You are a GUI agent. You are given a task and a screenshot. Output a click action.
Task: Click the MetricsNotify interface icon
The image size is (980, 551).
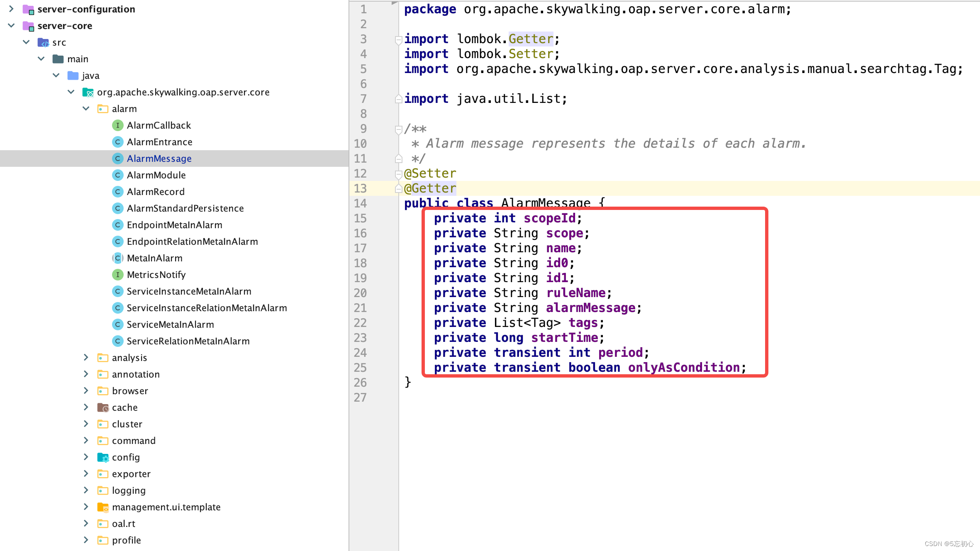coord(119,274)
